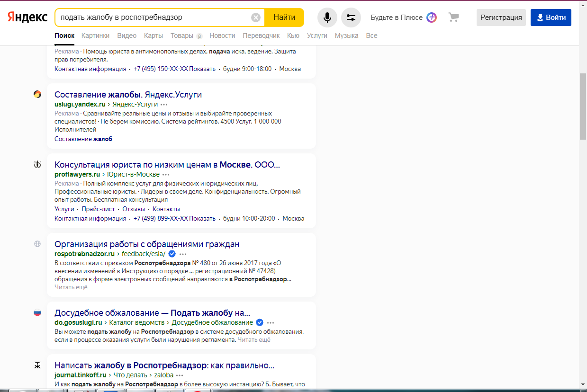This screenshot has height=392, width=587.
Task: Click the Yandex Plus circle icon
Action: 432,18
